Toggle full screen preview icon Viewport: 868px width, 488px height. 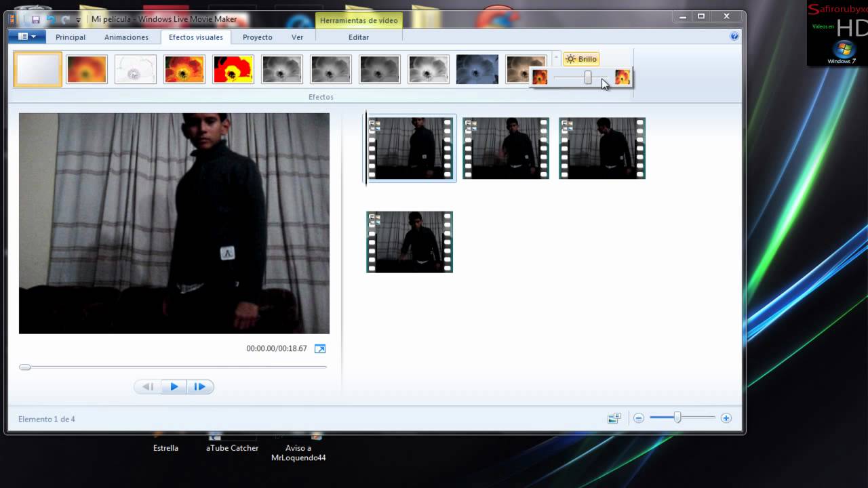(320, 348)
